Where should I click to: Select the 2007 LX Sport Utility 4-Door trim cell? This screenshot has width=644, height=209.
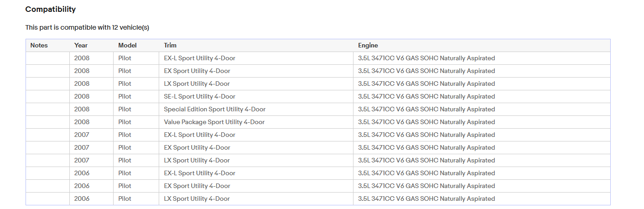point(256,160)
